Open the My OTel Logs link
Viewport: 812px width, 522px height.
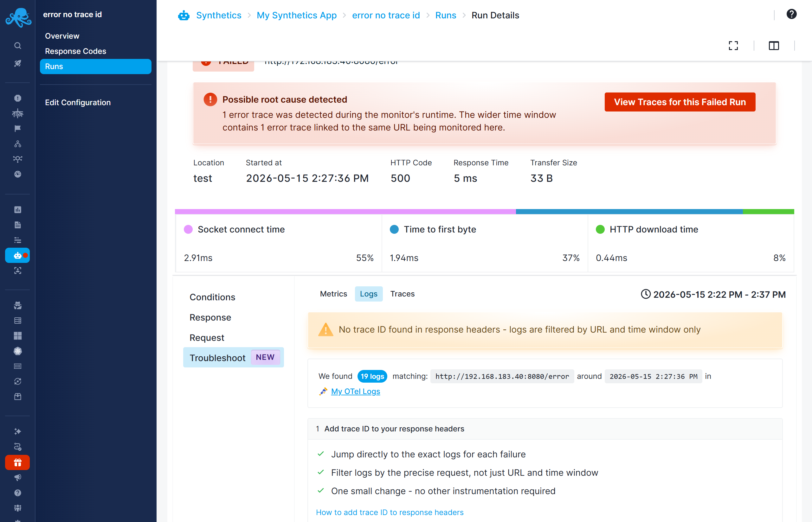356,392
